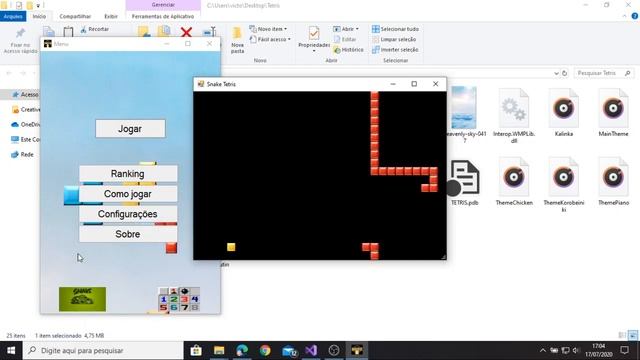Open Visual Studio from taskbar
The width and height of the screenshot is (640, 360).
click(x=311, y=351)
